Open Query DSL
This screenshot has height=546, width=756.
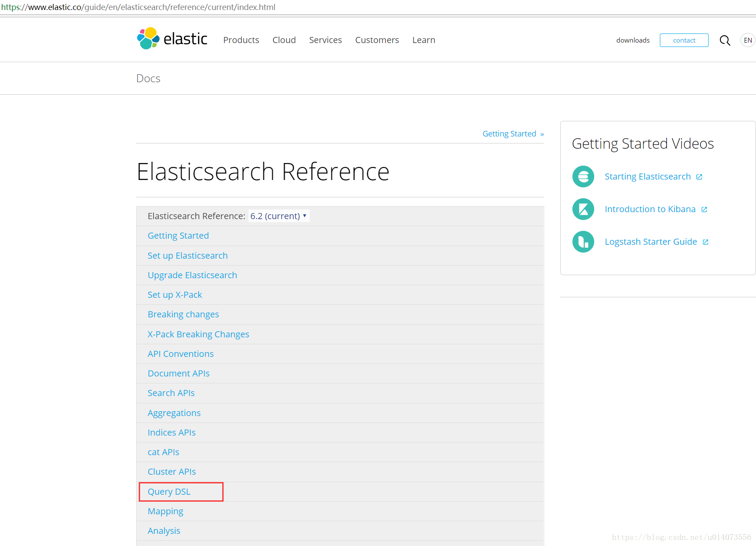169,492
